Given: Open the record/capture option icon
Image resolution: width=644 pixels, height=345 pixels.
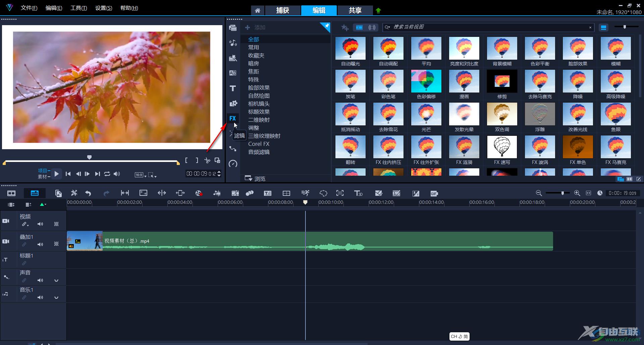Looking at the screenshot, I should pos(199,193).
